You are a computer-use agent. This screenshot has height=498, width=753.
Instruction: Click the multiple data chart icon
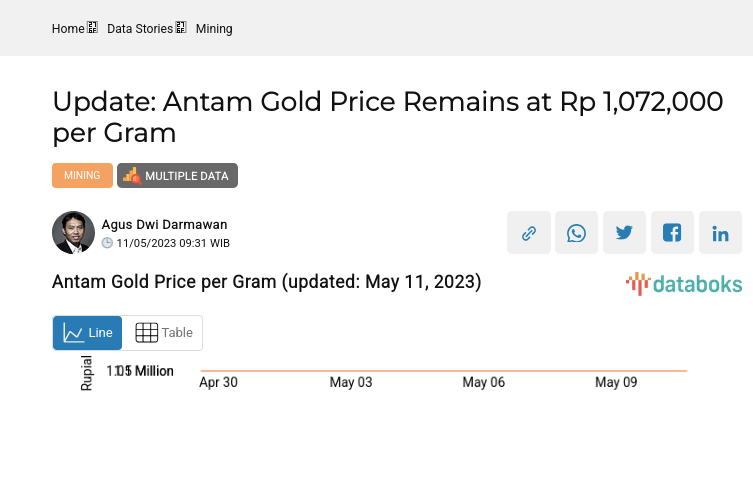[131, 176]
